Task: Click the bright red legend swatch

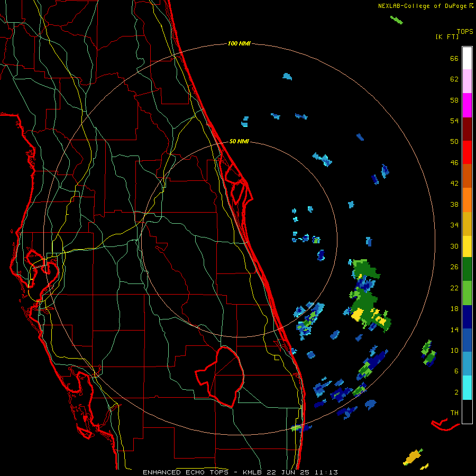Action: tap(467, 152)
